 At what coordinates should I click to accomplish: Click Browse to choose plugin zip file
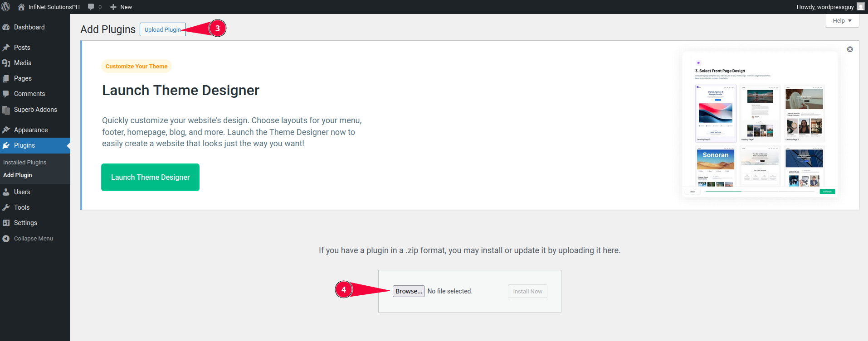tap(409, 291)
